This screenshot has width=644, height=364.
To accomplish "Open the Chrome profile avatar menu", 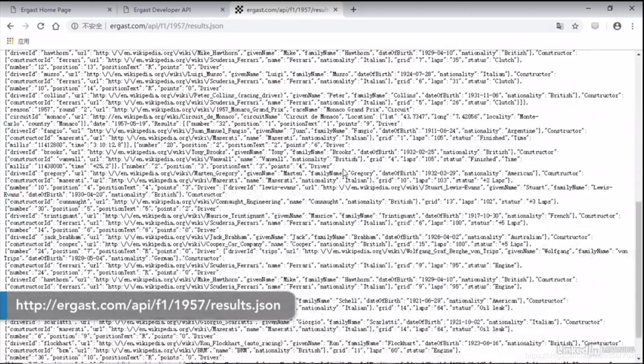I will point(617,26).
